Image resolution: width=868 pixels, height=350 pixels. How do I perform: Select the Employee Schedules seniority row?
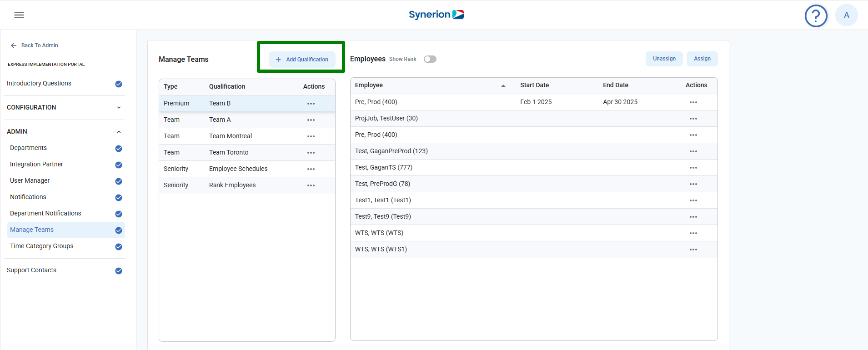click(x=247, y=169)
